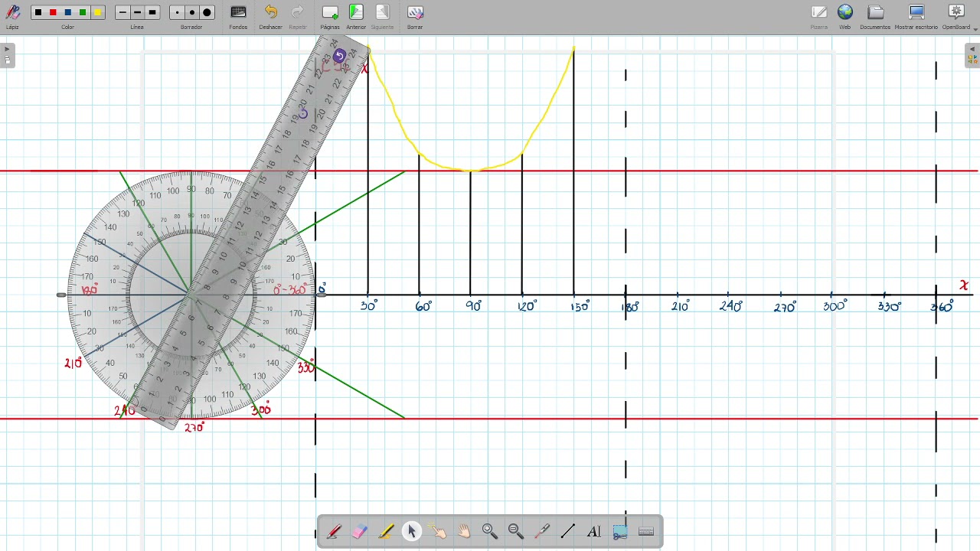Select the zoom in tool
Viewport: 980px width, 551px height.
click(490, 532)
